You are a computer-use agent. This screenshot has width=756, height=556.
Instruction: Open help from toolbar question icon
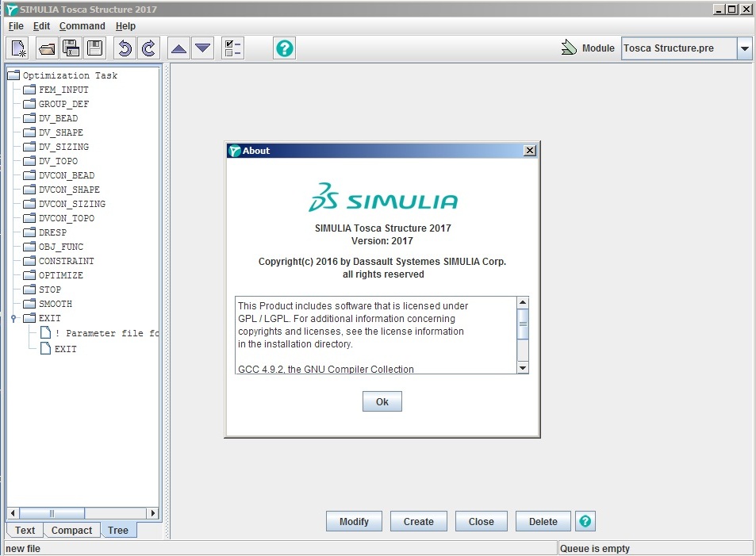pyautogui.click(x=285, y=48)
